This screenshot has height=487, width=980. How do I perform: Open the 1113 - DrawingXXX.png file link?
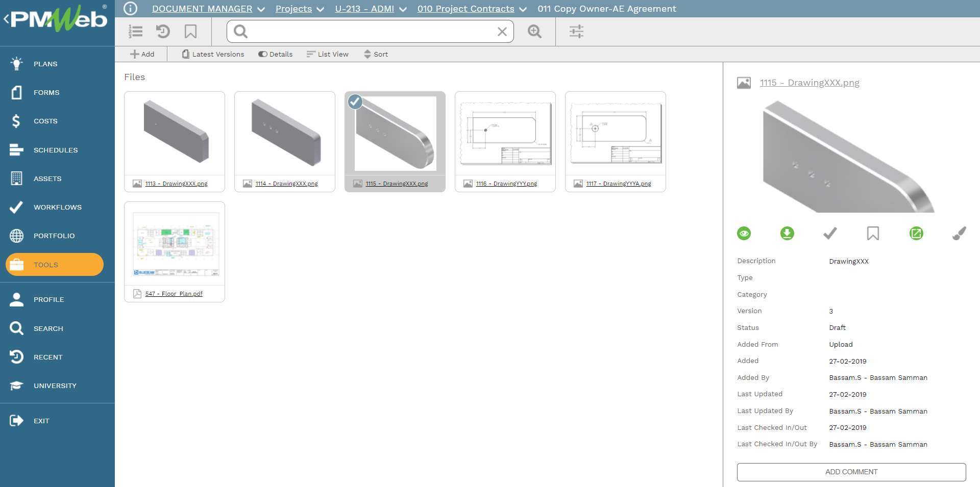pyautogui.click(x=176, y=184)
